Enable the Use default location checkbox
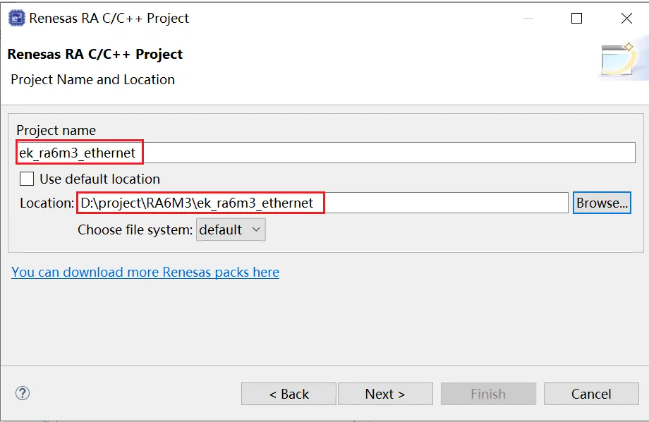649x422 pixels. pyautogui.click(x=28, y=179)
